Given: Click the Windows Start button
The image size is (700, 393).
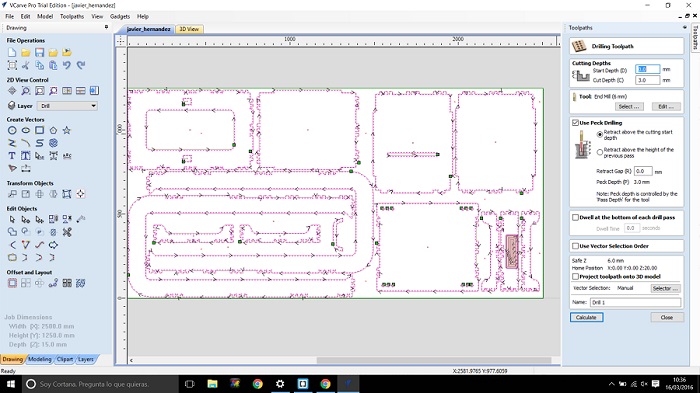Looking at the screenshot, I should click(x=11, y=384).
